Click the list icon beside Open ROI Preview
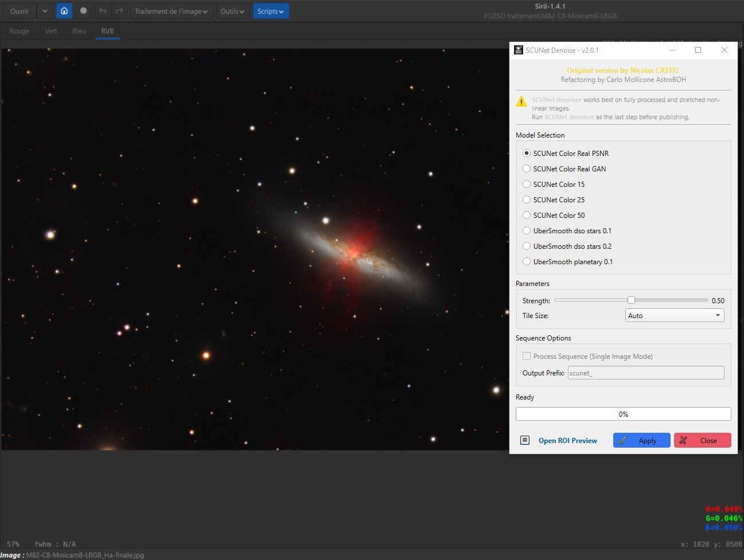 [x=524, y=440]
